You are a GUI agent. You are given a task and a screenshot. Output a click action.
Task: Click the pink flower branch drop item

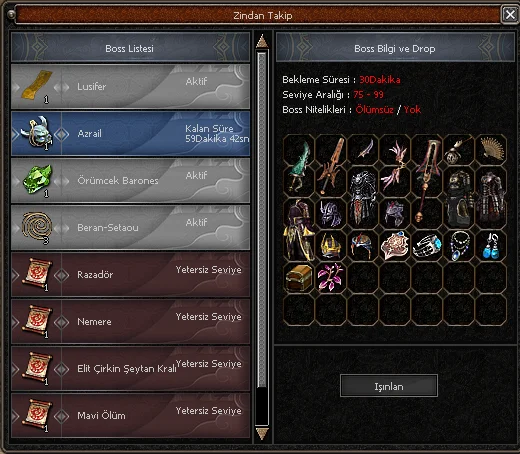(x=331, y=277)
